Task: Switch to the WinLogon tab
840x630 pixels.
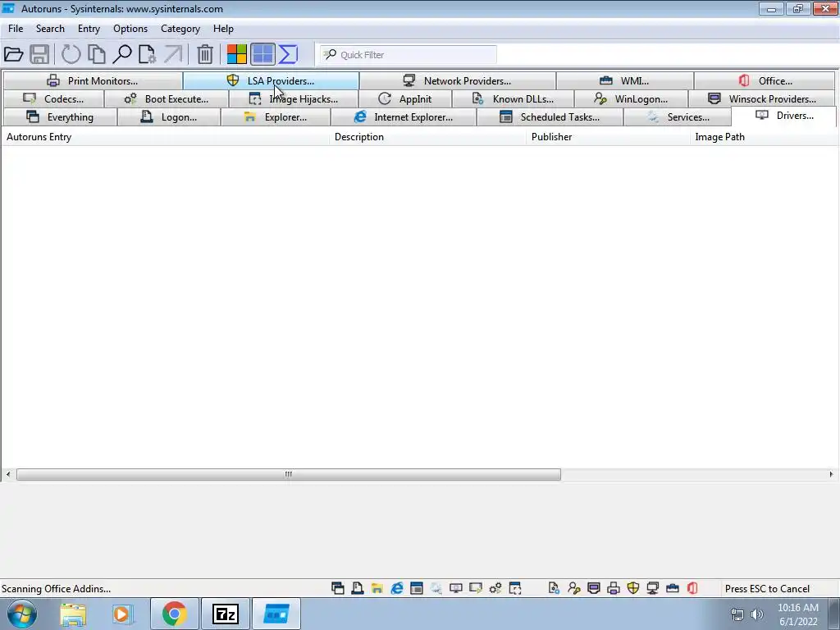Action: [x=631, y=99]
